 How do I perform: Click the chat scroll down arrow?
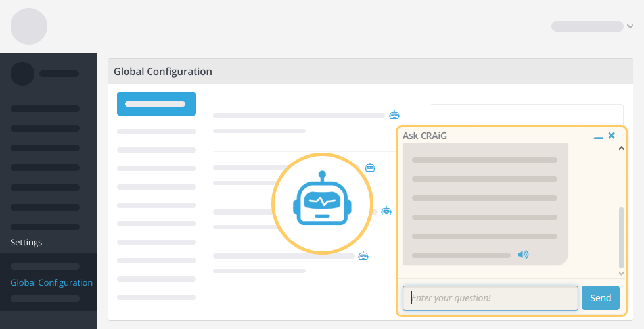622,272
